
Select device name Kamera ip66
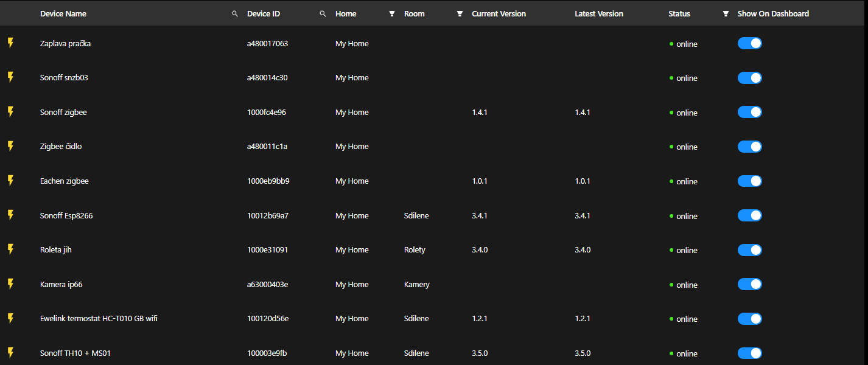pyautogui.click(x=61, y=285)
